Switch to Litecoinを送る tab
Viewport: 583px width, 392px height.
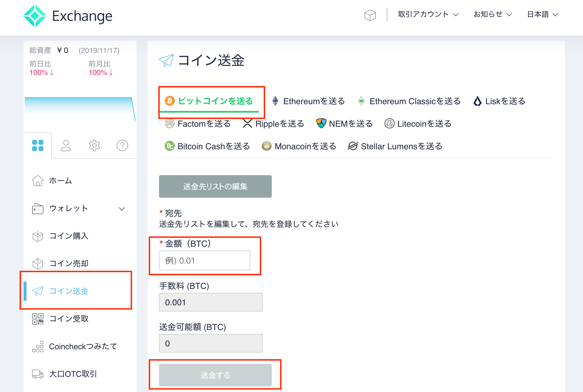pos(418,123)
